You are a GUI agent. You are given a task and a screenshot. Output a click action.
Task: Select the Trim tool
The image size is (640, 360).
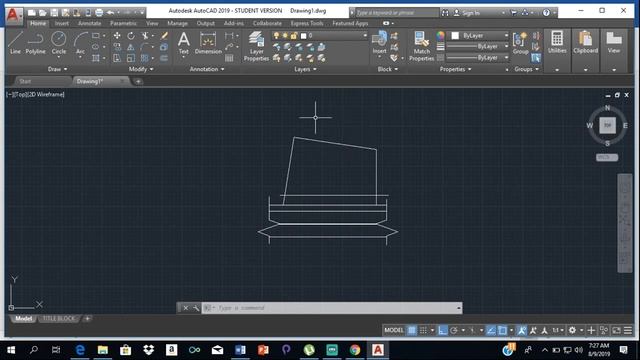tap(145, 36)
